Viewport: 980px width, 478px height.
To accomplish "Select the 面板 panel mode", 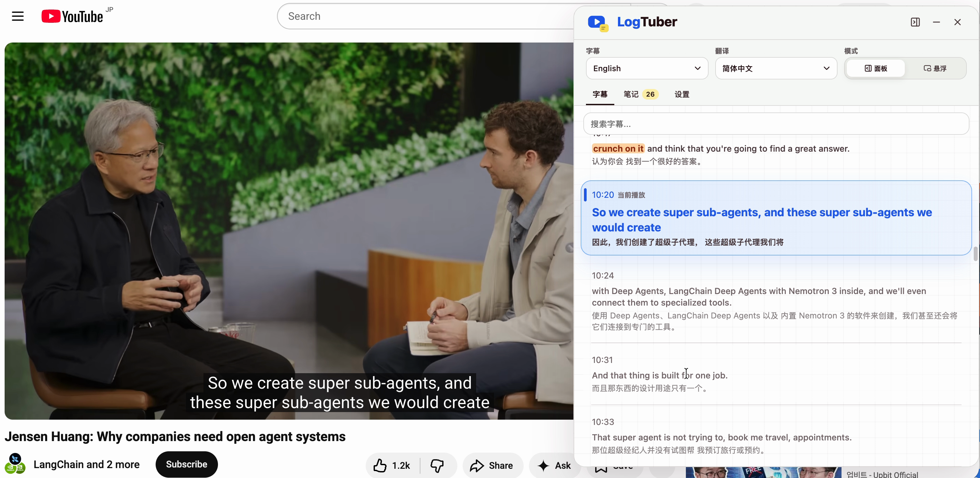I will (876, 69).
